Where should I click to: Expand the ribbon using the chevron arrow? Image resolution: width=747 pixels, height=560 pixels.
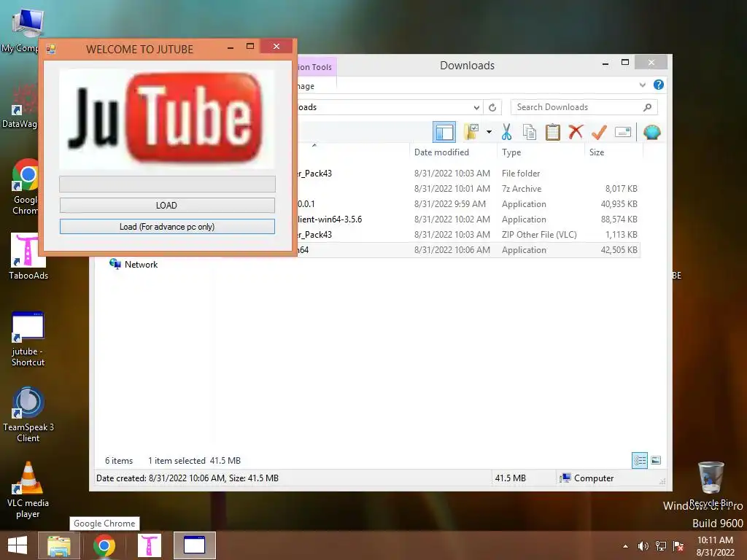click(642, 85)
